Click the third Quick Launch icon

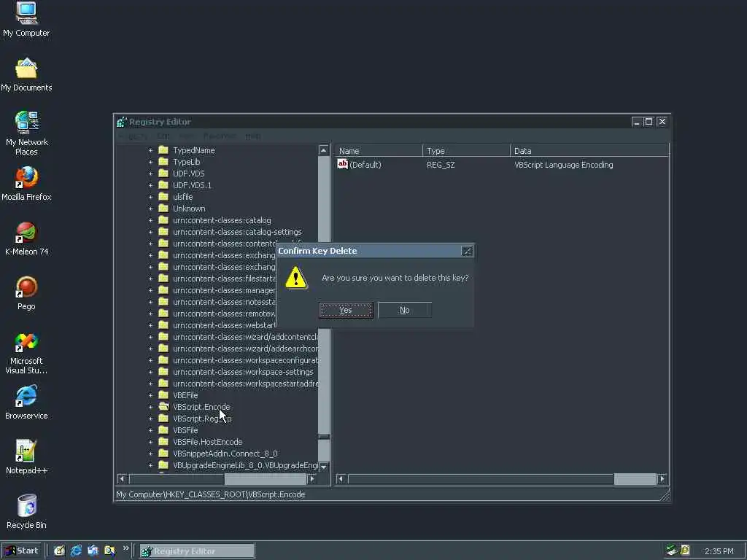click(x=93, y=551)
